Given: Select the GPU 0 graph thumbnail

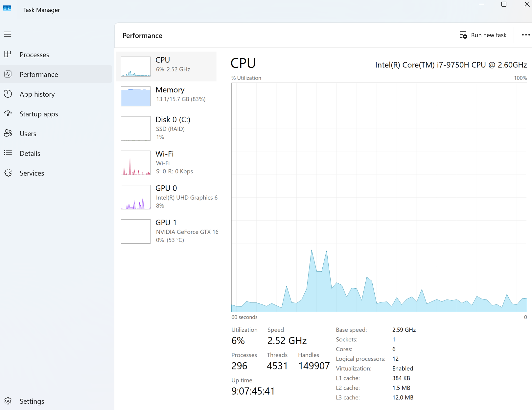Looking at the screenshot, I should coord(136,197).
